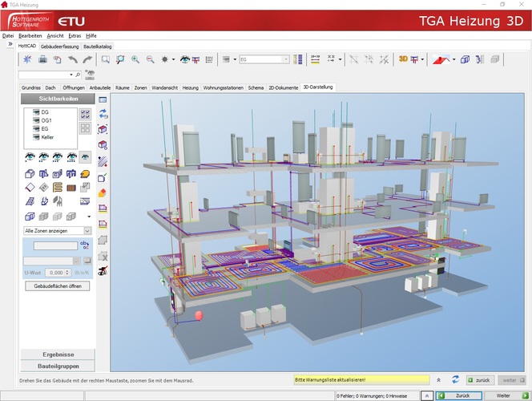Click the red roof icon in toolbar
Viewport: 532px width, 401px height.
[x=440, y=59]
